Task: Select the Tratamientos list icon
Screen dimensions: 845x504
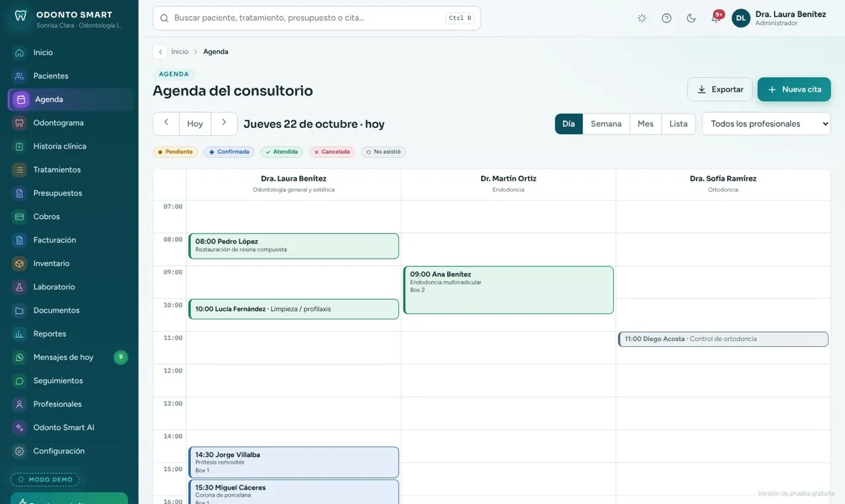Action: click(x=20, y=170)
